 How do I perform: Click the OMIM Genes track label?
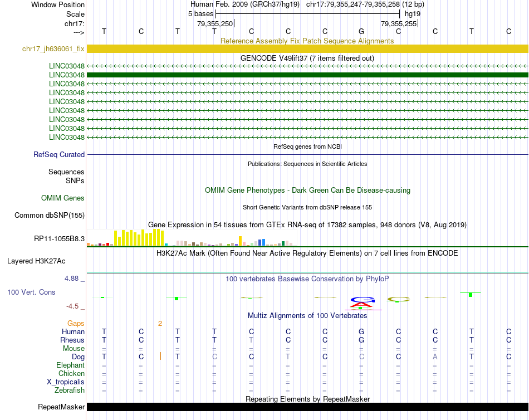(62, 198)
